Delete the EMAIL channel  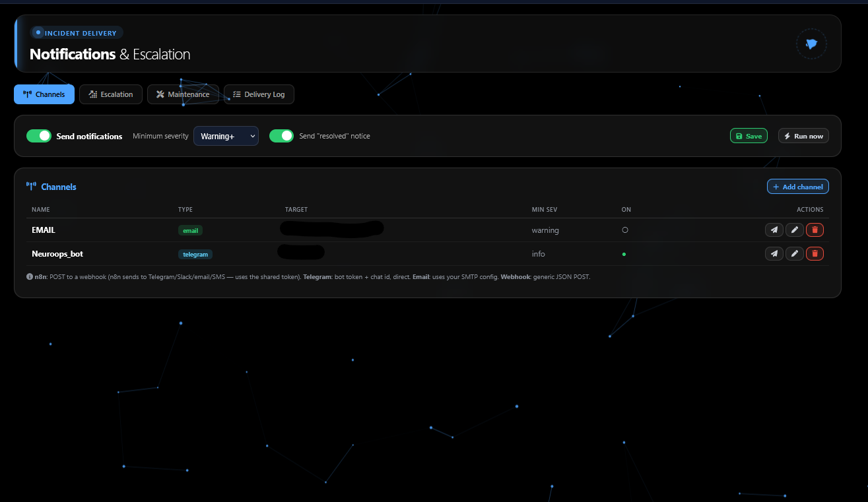coord(815,230)
